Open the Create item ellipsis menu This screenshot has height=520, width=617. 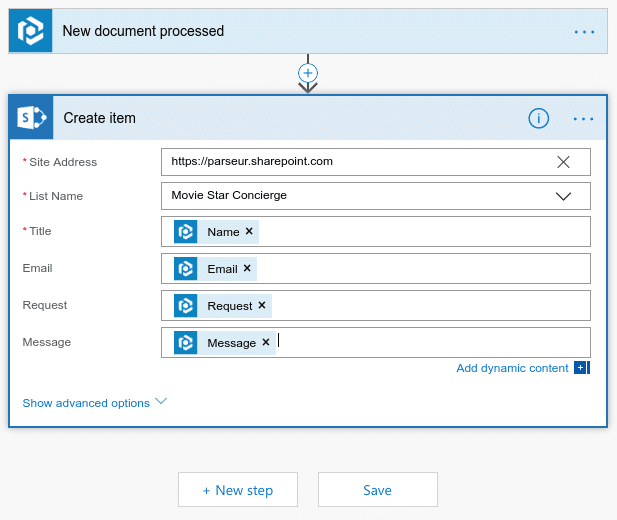[x=584, y=118]
